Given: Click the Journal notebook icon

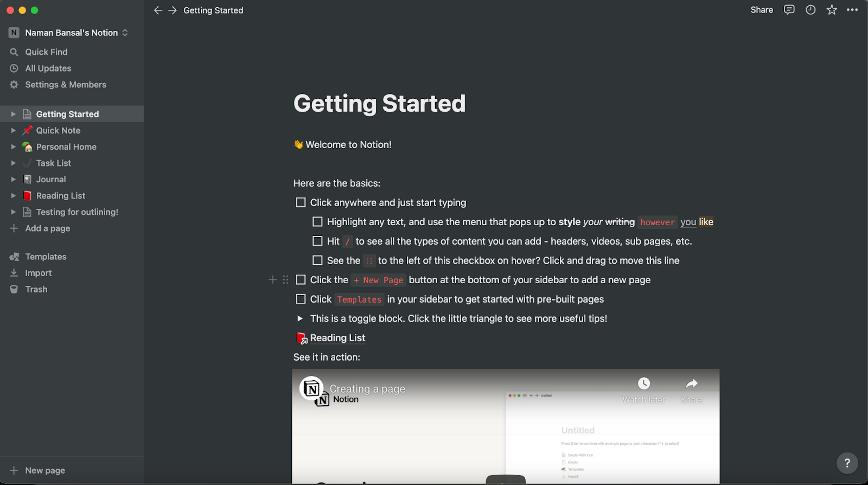Looking at the screenshot, I should pyautogui.click(x=27, y=179).
